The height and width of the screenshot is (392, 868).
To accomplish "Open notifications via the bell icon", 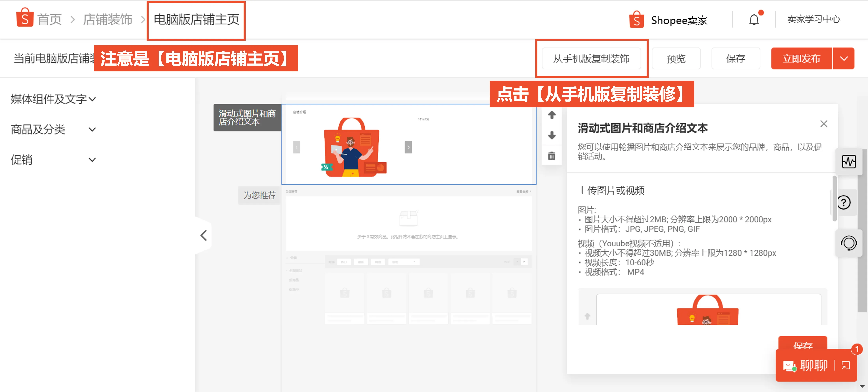I will click(x=754, y=19).
